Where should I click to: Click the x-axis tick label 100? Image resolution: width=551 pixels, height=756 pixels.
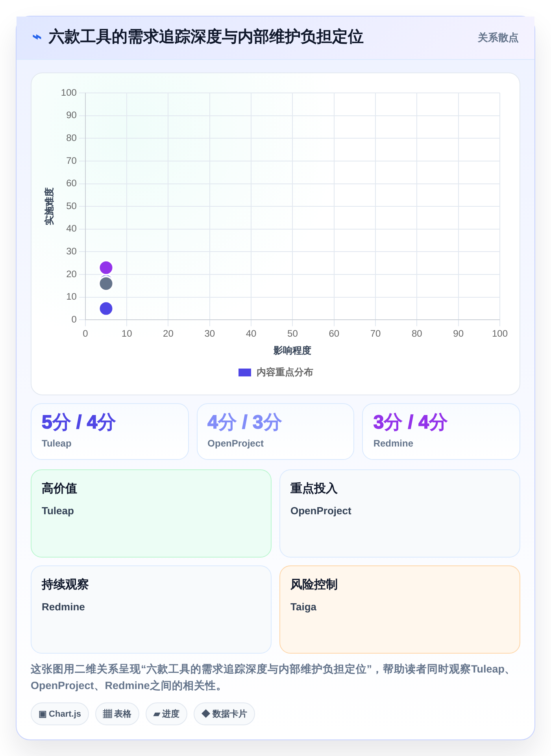pyautogui.click(x=500, y=334)
